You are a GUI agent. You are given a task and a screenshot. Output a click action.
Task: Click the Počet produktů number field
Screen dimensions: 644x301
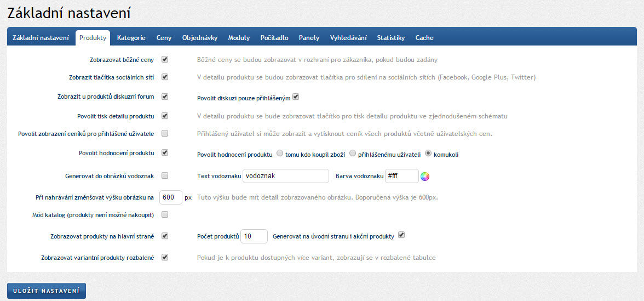click(x=254, y=236)
